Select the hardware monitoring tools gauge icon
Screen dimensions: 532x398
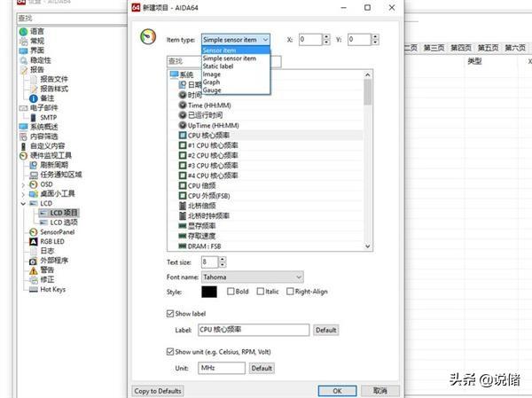pos(23,156)
